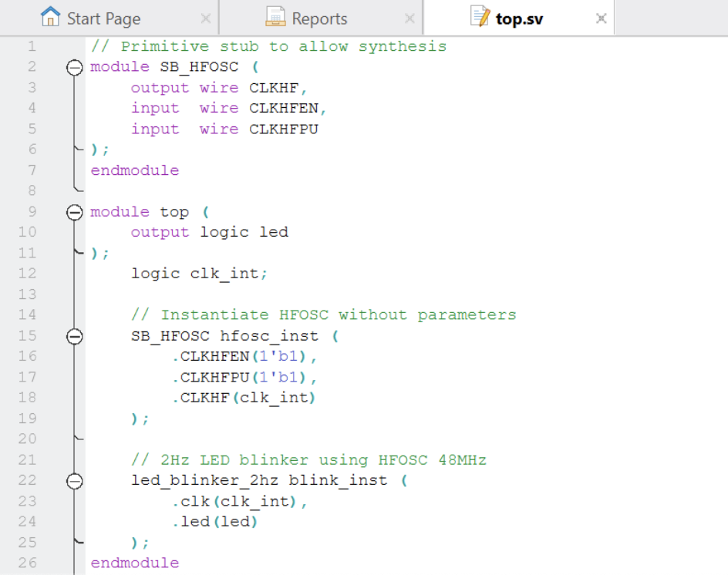Click the Start Page house icon
Screen dimensions: 728x575
coord(50,17)
